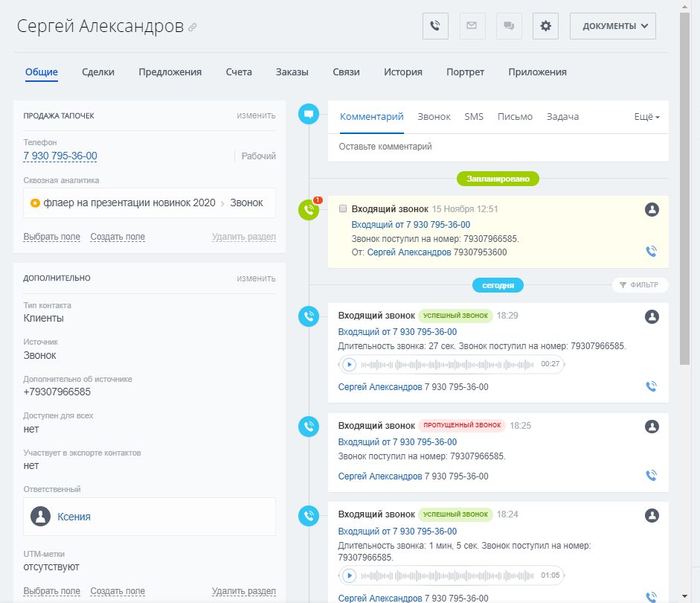This screenshot has width=700, height=603.
Task: Open contact avatar icon on the missed call card
Action: click(x=652, y=427)
